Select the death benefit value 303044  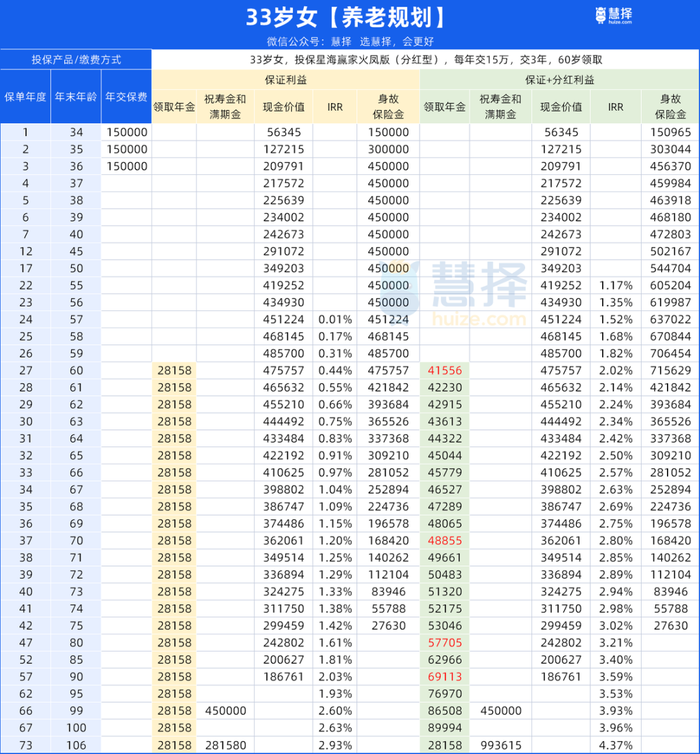coord(670,149)
